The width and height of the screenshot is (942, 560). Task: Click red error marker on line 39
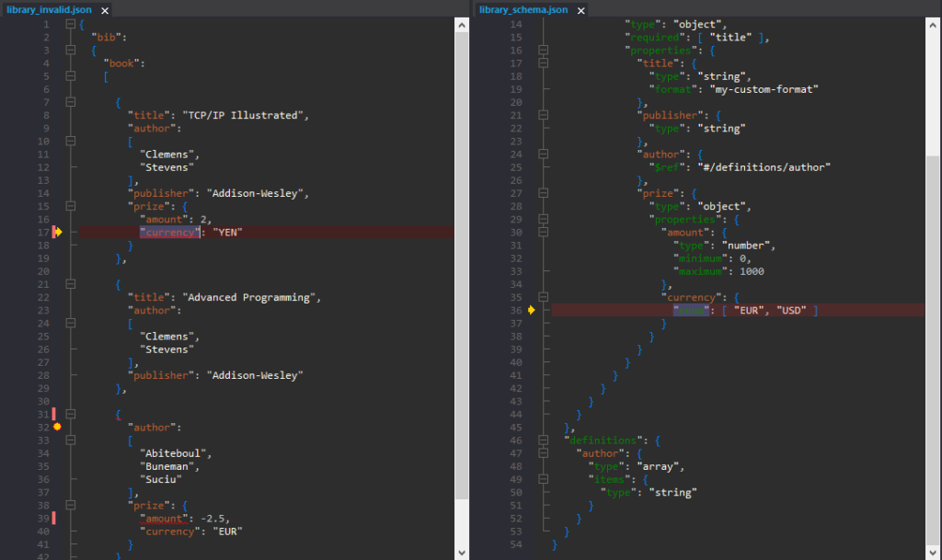click(x=53, y=518)
